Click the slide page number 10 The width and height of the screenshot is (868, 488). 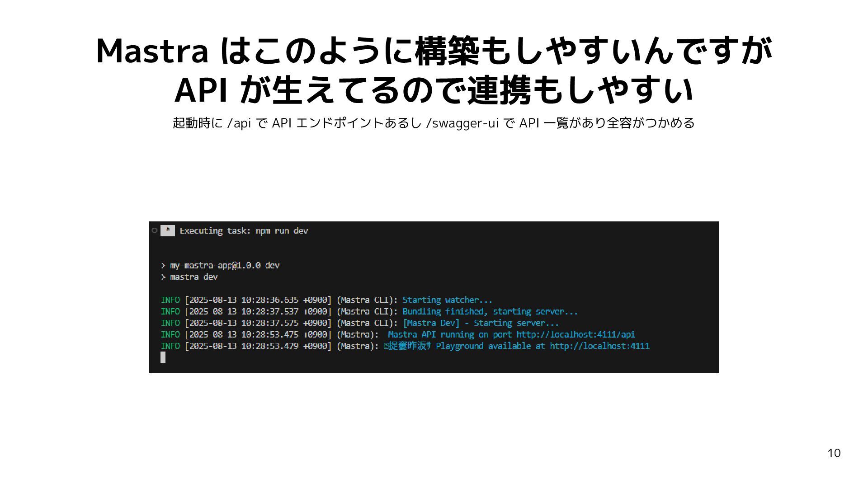coord(834,453)
